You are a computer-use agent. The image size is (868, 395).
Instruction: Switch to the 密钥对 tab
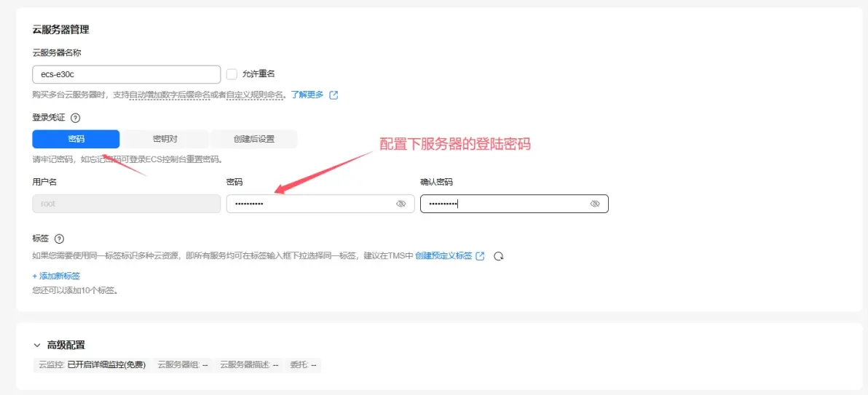coord(165,139)
